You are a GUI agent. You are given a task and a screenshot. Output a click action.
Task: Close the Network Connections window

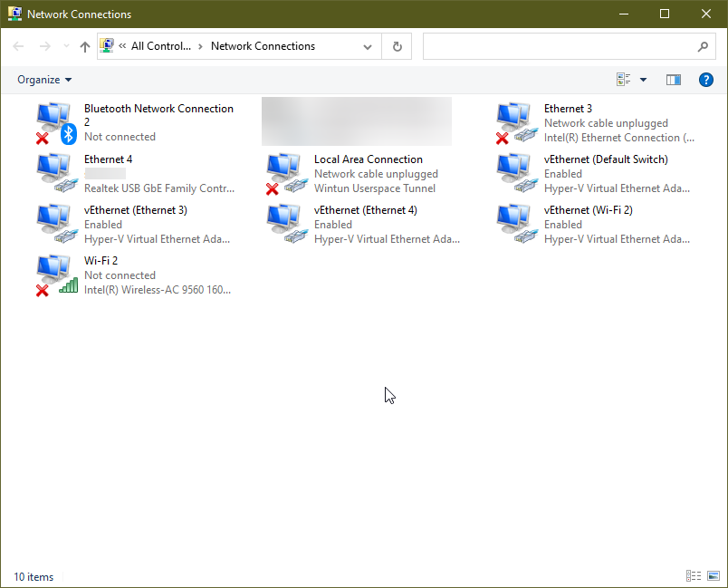click(x=705, y=14)
